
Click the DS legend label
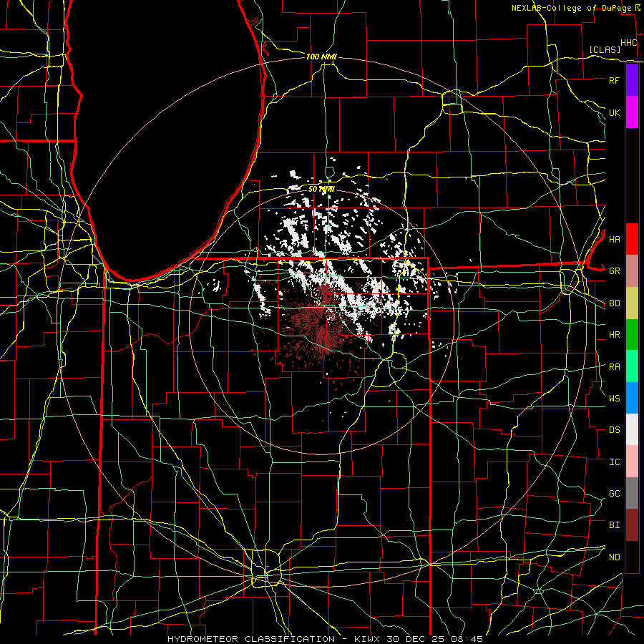tap(614, 430)
